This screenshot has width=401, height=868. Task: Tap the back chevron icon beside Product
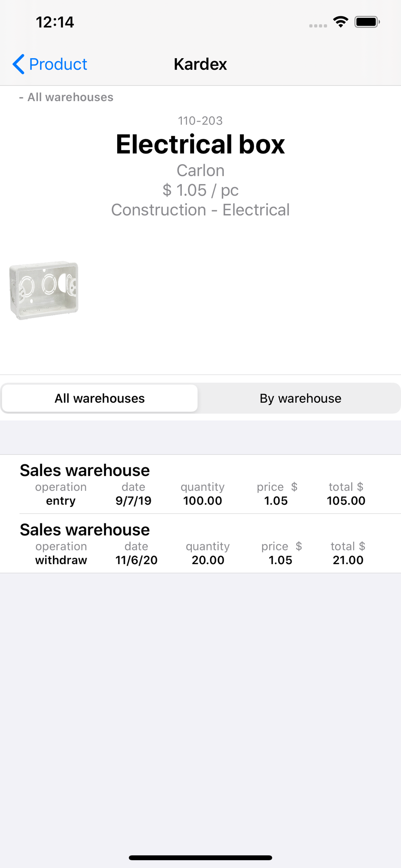point(18,64)
